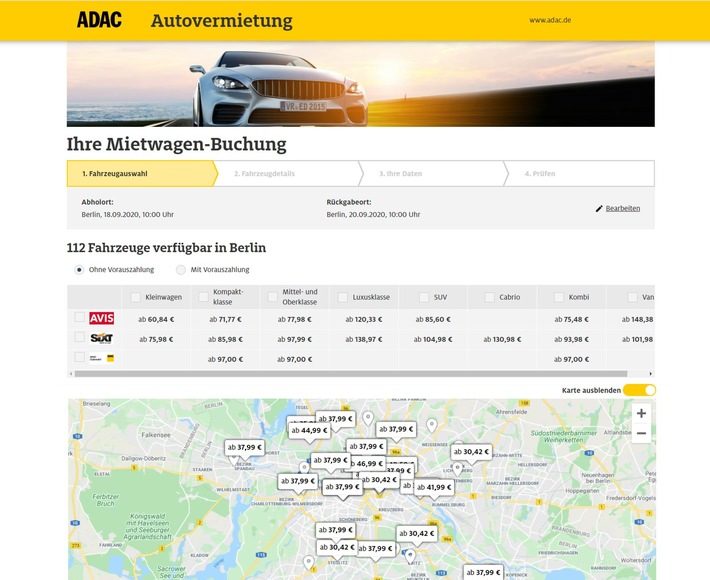
Task: Check the Luxusklasse category checkbox
Action: 343,297
